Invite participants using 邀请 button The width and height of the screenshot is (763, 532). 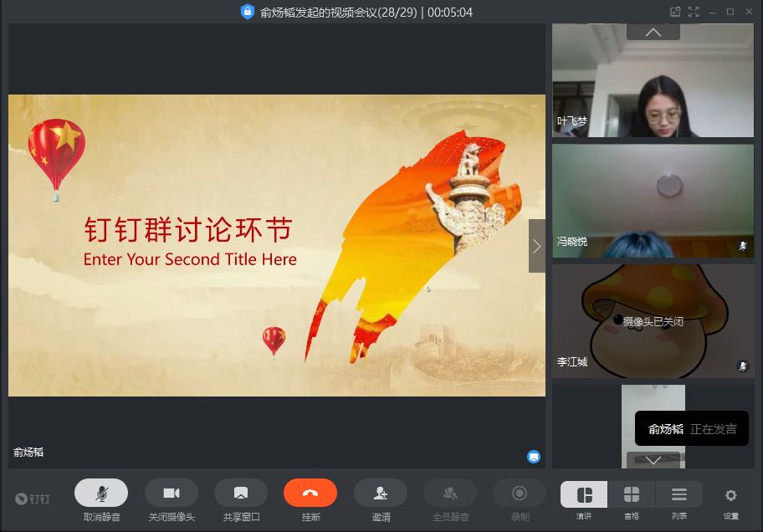click(381, 493)
